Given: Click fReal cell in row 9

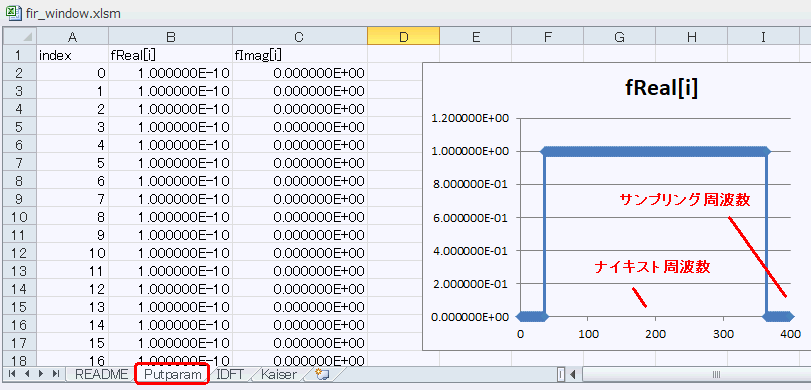Looking at the screenshot, I should click(171, 198).
